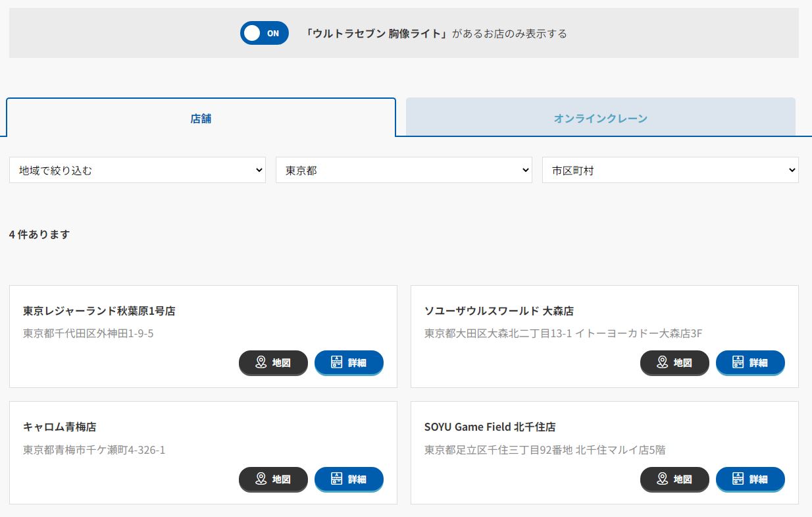The image size is (812, 517).
Task: Click detail icon for SOYU Game Field 北千住店
Action: tap(738, 479)
